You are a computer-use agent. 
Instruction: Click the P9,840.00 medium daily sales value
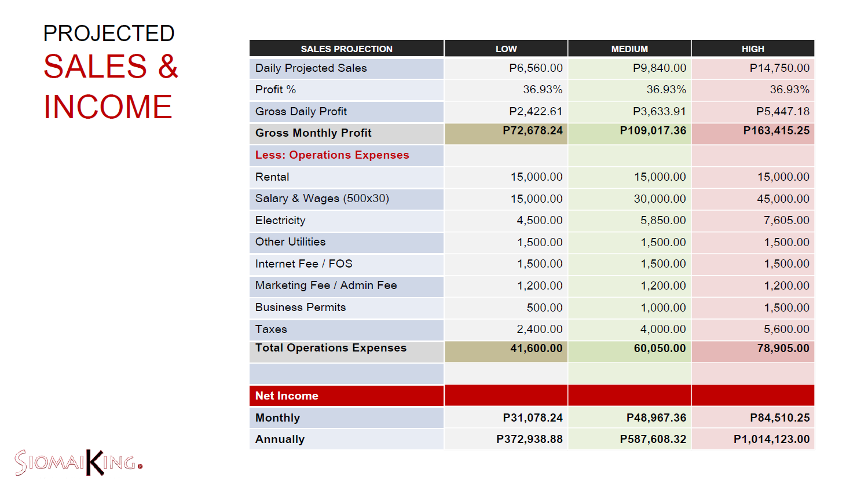pyautogui.click(x=659, y=68)
